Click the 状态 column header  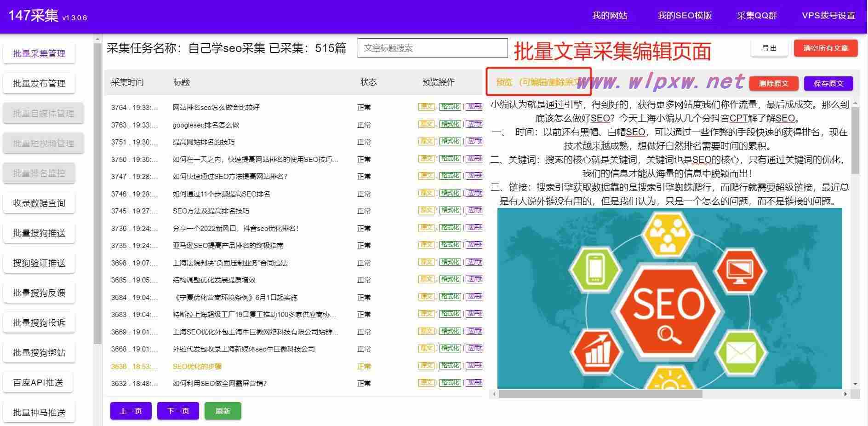pos(368,82)
